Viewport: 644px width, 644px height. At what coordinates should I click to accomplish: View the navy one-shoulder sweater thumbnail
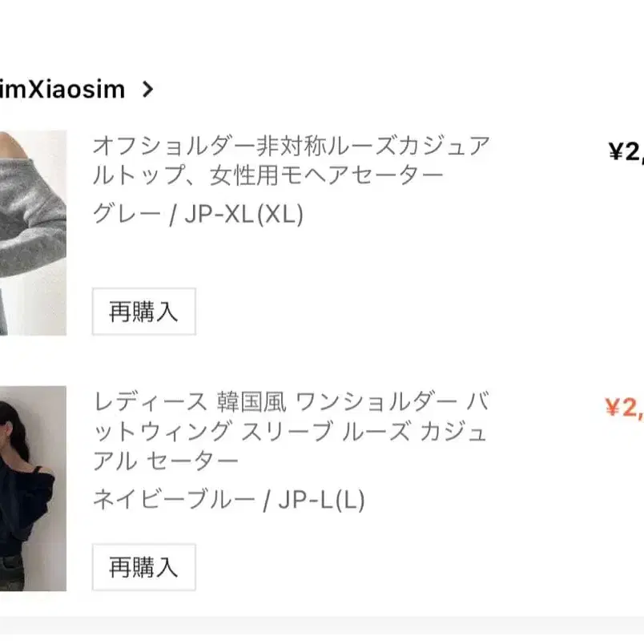click(32, 489)
